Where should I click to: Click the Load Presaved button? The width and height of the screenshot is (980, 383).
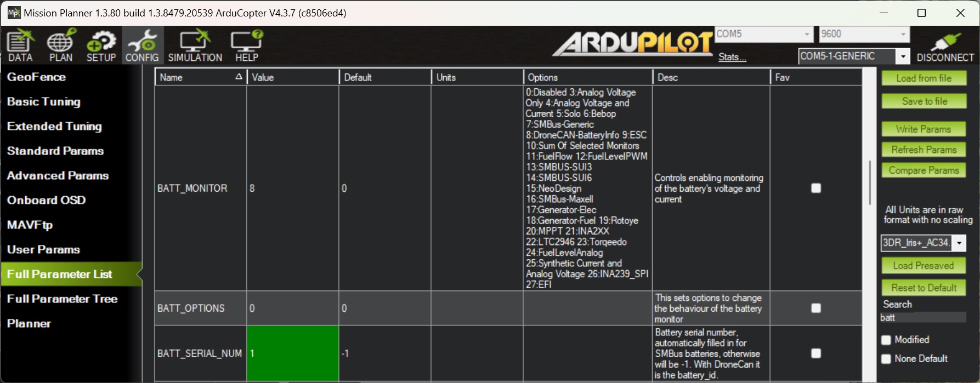tap(924, 266)
